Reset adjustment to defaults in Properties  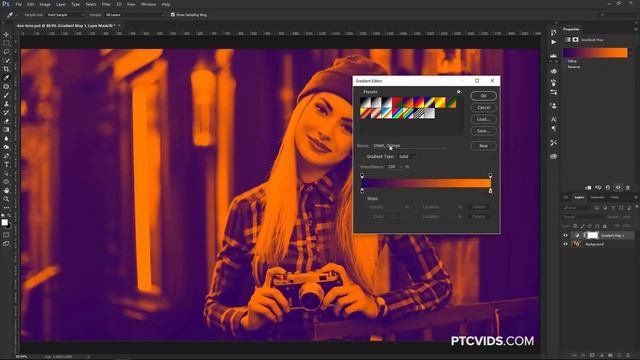tap(608, 187)
